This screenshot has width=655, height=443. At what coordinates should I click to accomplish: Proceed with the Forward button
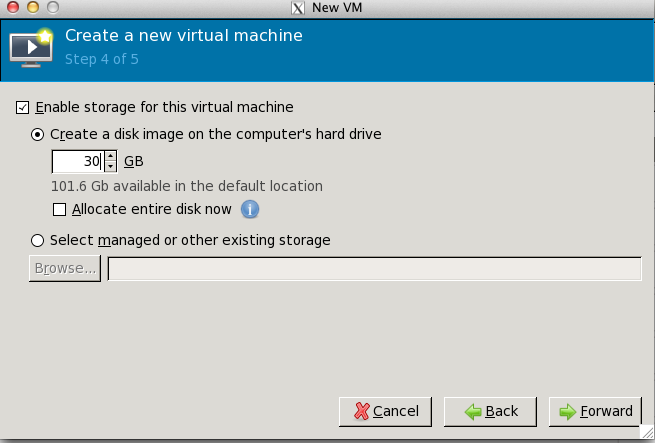point(595,412)
